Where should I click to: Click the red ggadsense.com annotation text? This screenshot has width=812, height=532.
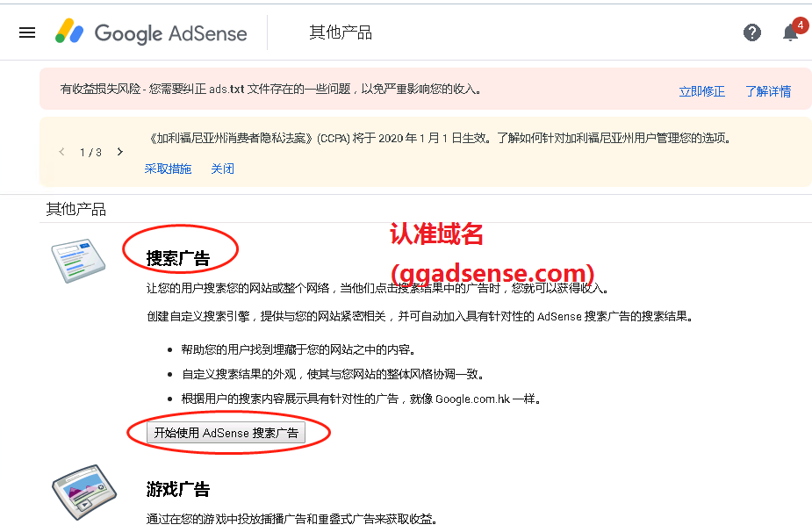point(492,273)
